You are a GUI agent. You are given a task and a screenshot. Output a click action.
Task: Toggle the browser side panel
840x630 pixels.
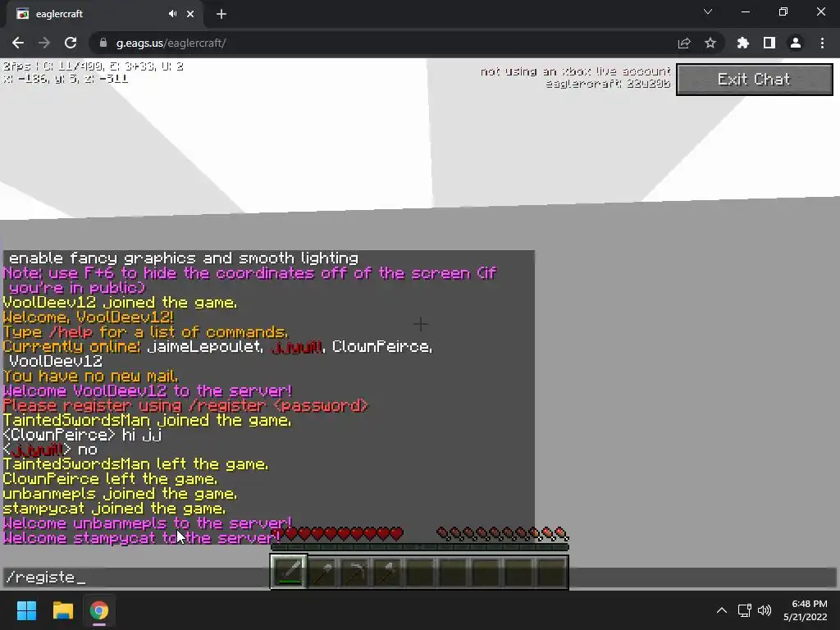point(769,43)
